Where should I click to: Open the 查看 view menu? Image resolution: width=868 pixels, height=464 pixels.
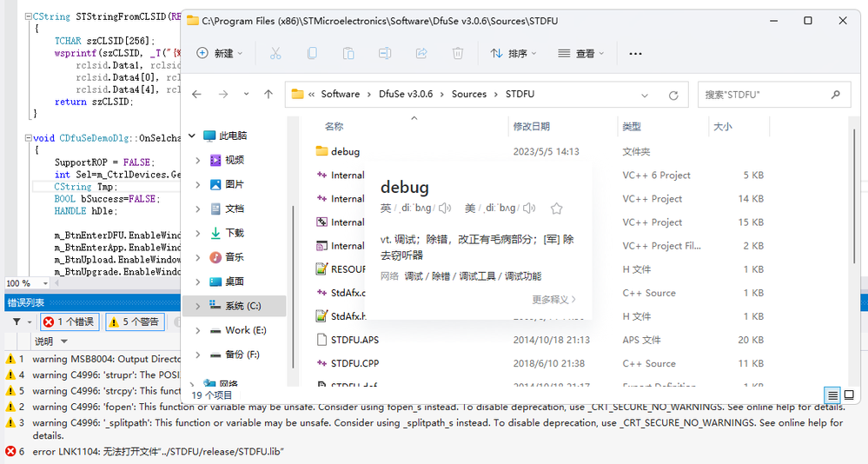(x=580, y=53)
